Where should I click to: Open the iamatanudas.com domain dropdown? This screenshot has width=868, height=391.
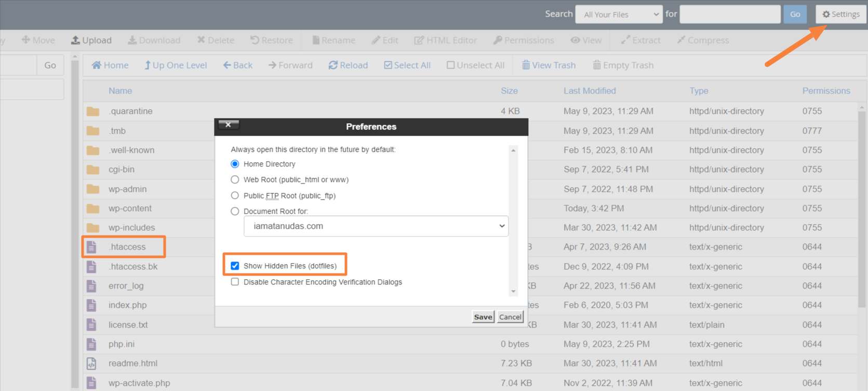376,226
